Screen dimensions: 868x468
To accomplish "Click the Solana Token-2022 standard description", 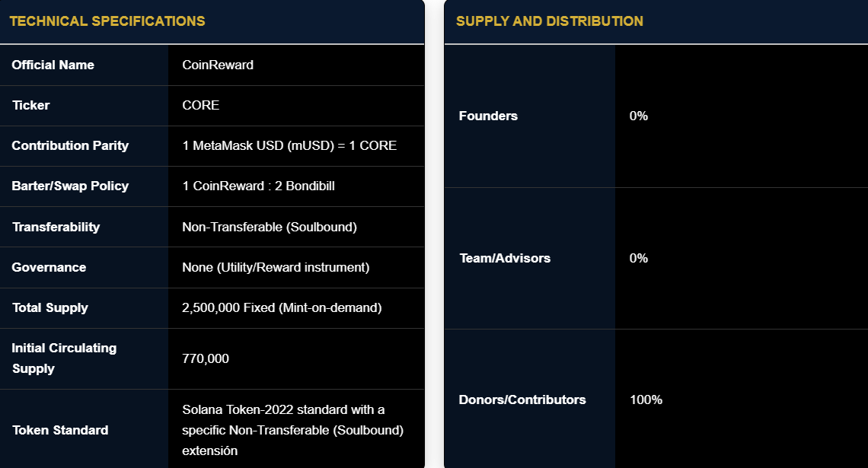I will (292, 430).
